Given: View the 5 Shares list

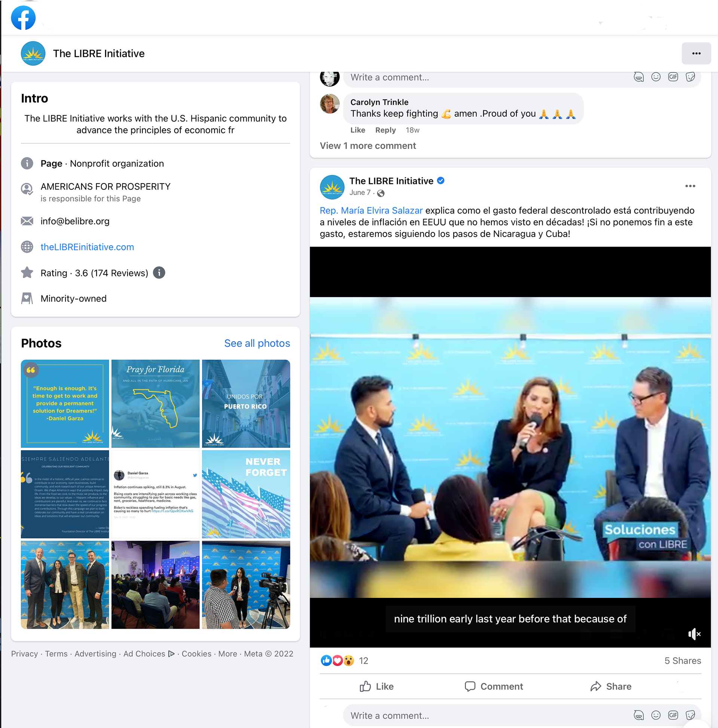Looking at the screenshot, I should 682,661.
